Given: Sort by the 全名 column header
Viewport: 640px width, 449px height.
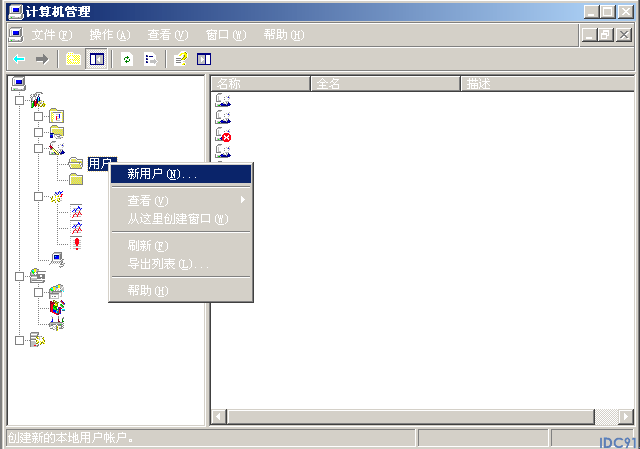Looking at the screenshot, I should click(385, 84).
